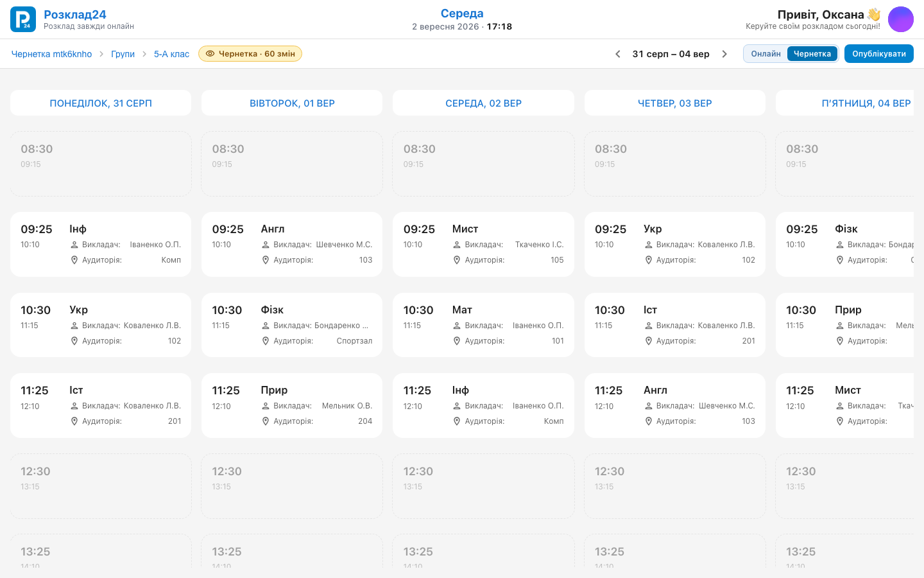Select the ВІВТОРОК, 01 ВЕР day header
Image resolution: width=924 pixels, height=578 pixels.
coord(292,103)
